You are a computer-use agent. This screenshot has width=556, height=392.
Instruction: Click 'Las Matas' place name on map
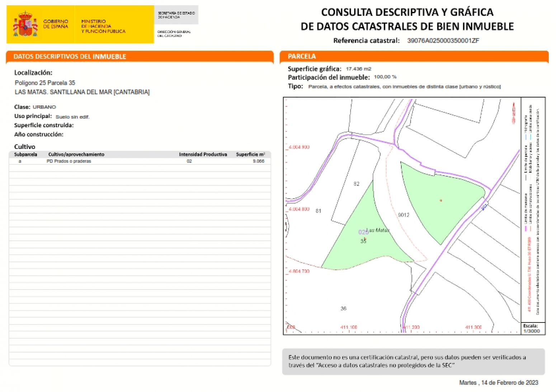point(378,230)
